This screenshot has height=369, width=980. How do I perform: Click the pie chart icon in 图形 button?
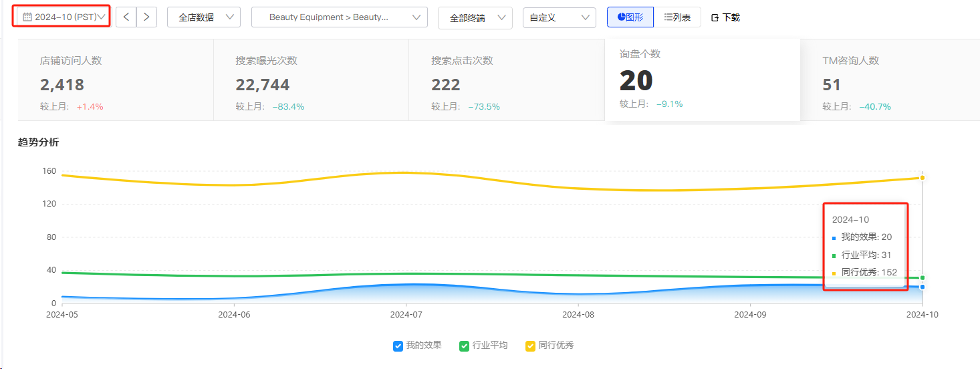coord(621,17)
